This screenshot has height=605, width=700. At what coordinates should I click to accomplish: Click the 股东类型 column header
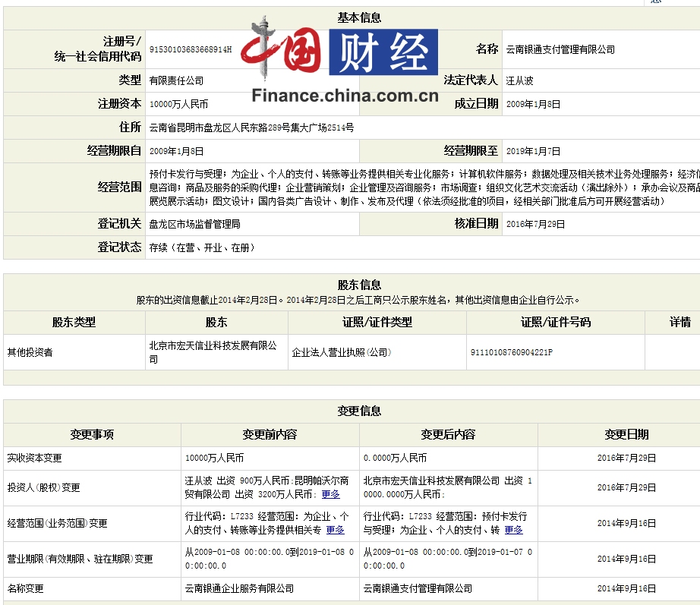click(x=74, y=322)
